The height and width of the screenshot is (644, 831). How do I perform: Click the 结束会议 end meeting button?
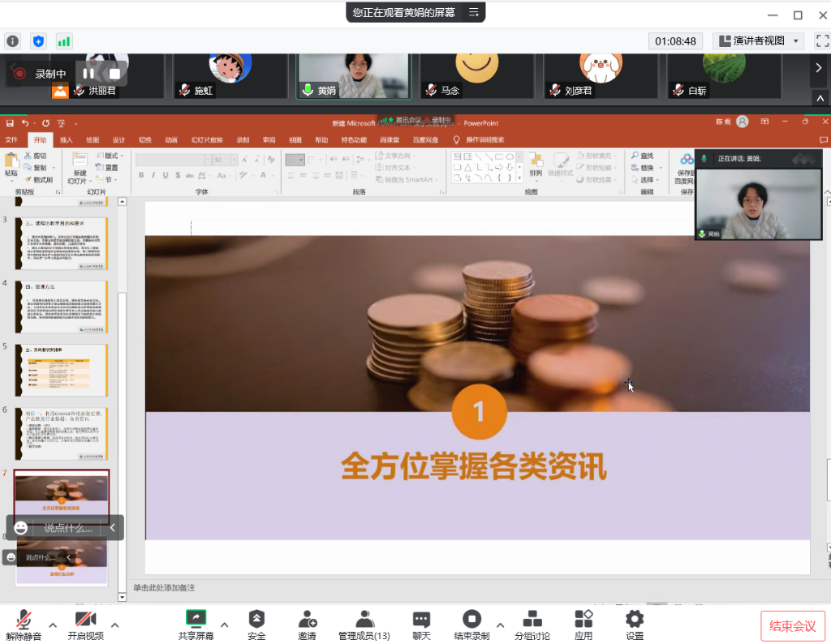tap(792, 626)
